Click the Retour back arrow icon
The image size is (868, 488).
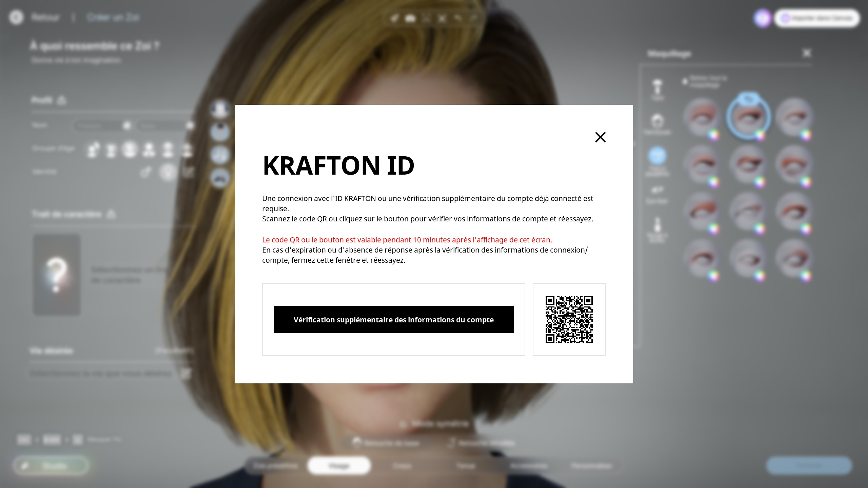(16, 17)
